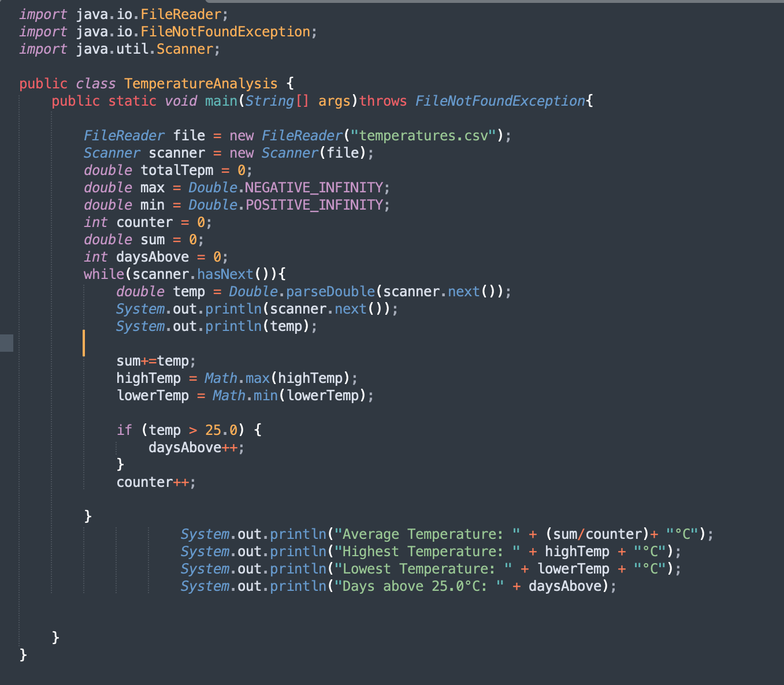Click Double.NEGATIVE_INFINITY constant

pyautogui.click(x=285, y=188)
